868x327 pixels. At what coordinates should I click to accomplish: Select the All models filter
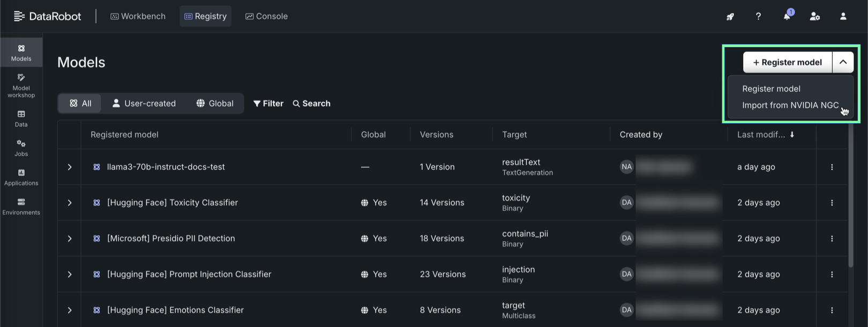80,103
